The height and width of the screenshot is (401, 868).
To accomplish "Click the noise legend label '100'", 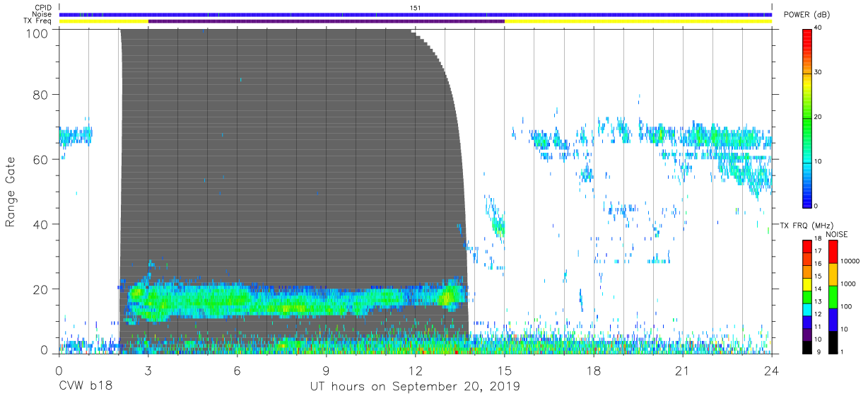I will 848,308.
